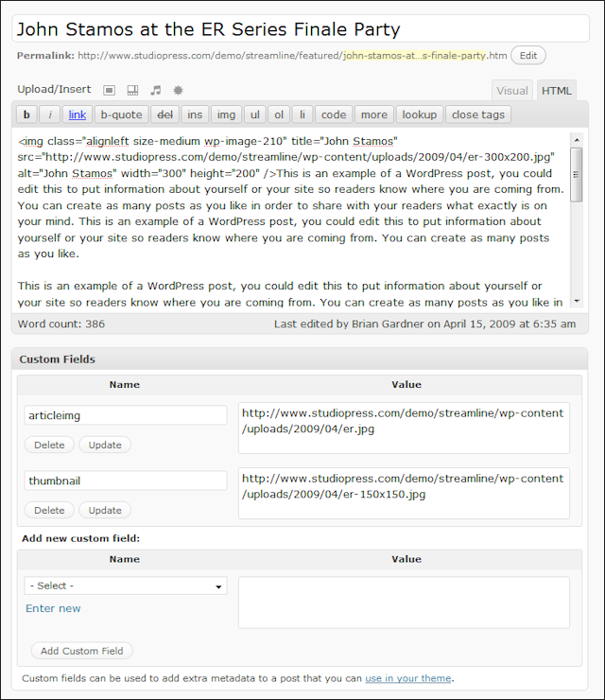605x700 pixels.
Task: Click the Add Video icon
Action: [132, 91]
